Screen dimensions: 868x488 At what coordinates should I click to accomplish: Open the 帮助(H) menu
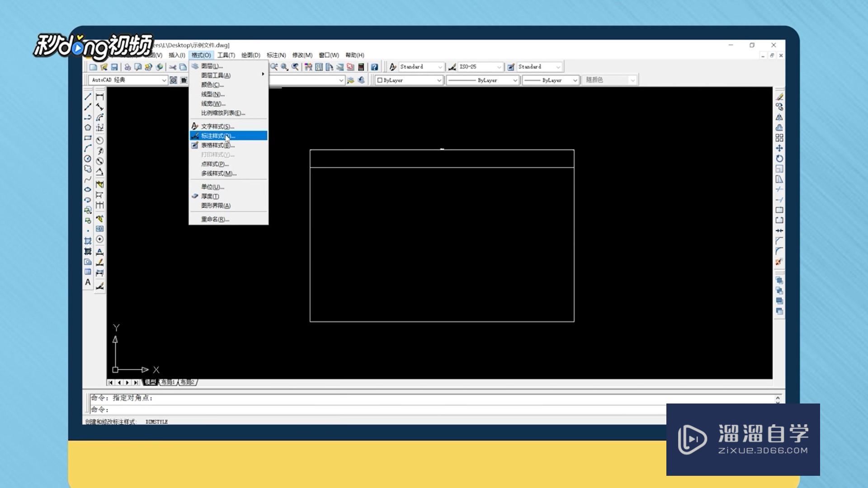pos(355,55)
